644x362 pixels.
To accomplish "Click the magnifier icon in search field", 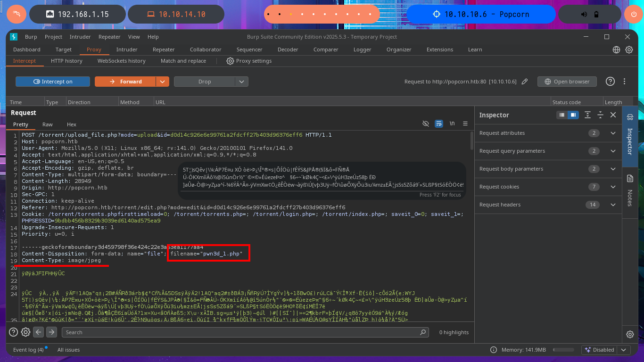I will tap(424, 332).
